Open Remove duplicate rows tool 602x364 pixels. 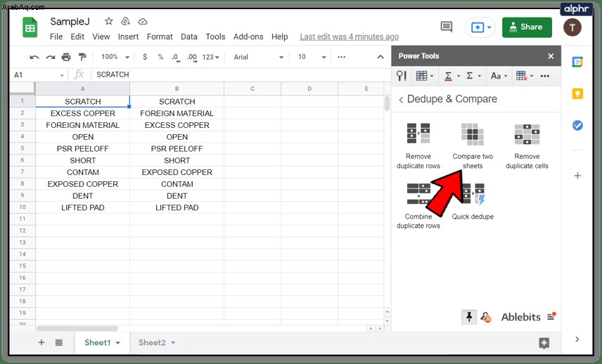[418, 146]
